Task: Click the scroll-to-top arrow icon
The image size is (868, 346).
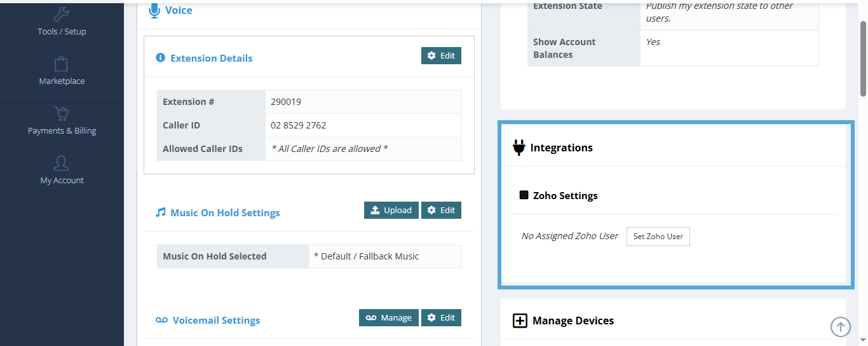Action: click(841, 327)
